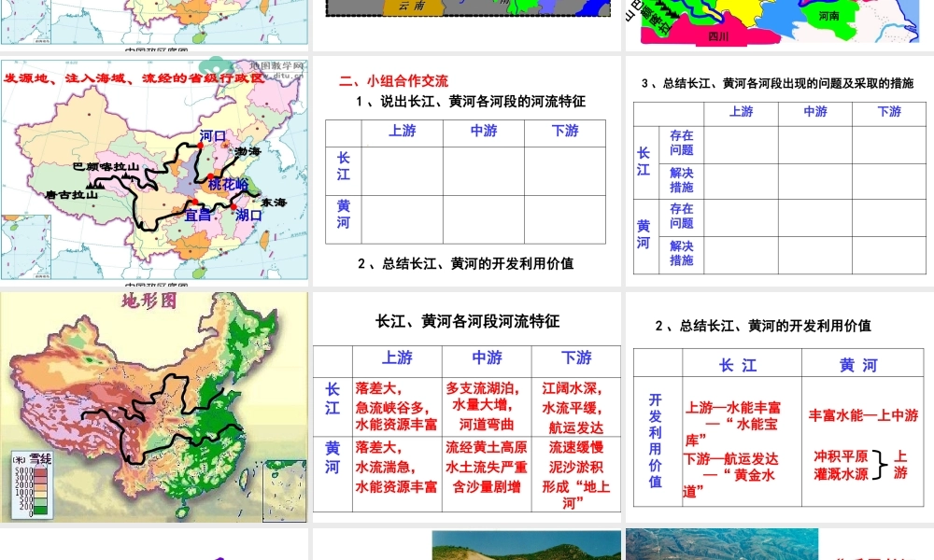This screenshot has height=560, width=934.
Task: Click the 河口 label on the river map
Action: [213, 136]
